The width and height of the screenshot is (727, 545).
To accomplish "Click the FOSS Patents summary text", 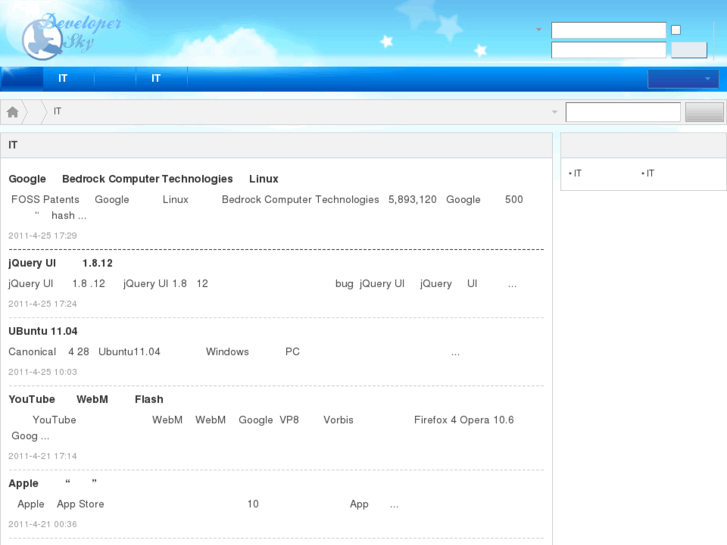I will pos(266,207).
